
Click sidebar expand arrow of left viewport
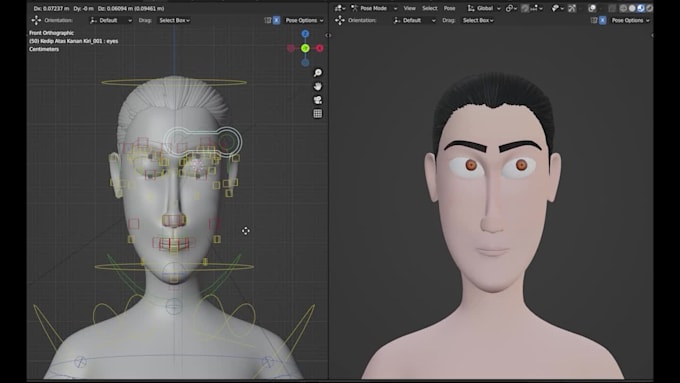[x=328, y=35]
